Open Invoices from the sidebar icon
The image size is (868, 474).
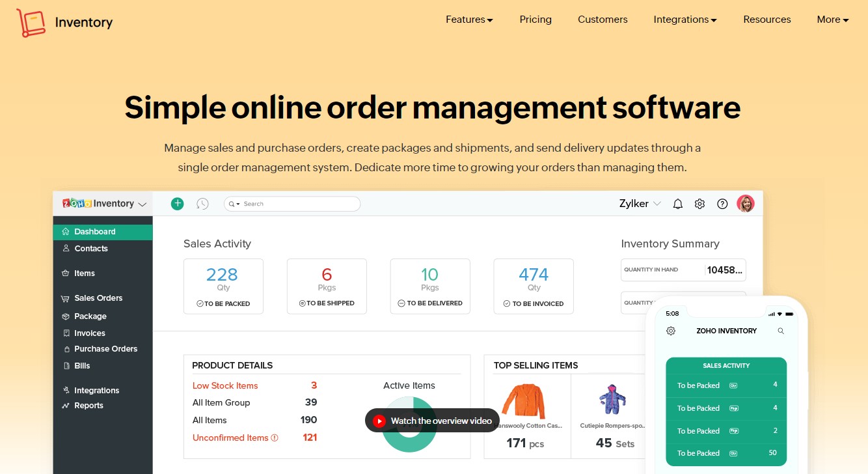66,333
